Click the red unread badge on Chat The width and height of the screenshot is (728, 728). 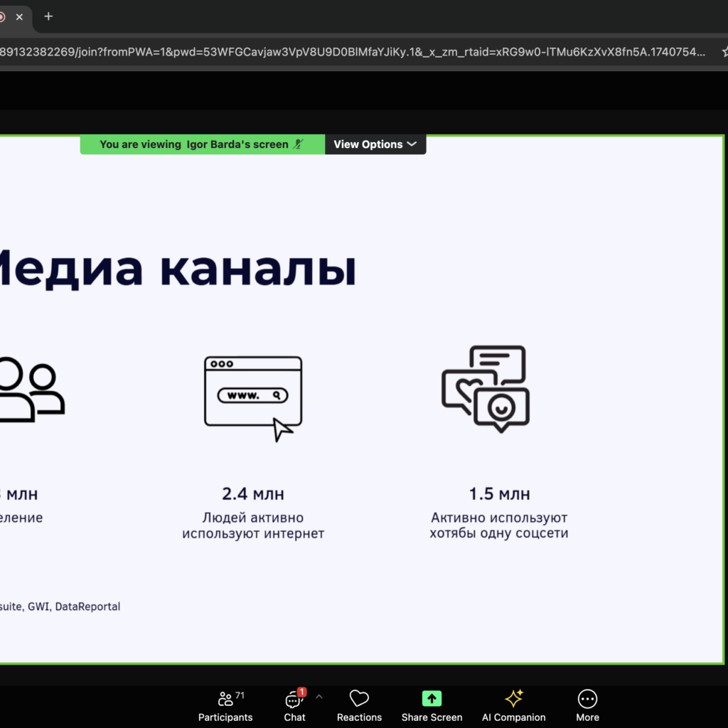click(301, 692)
